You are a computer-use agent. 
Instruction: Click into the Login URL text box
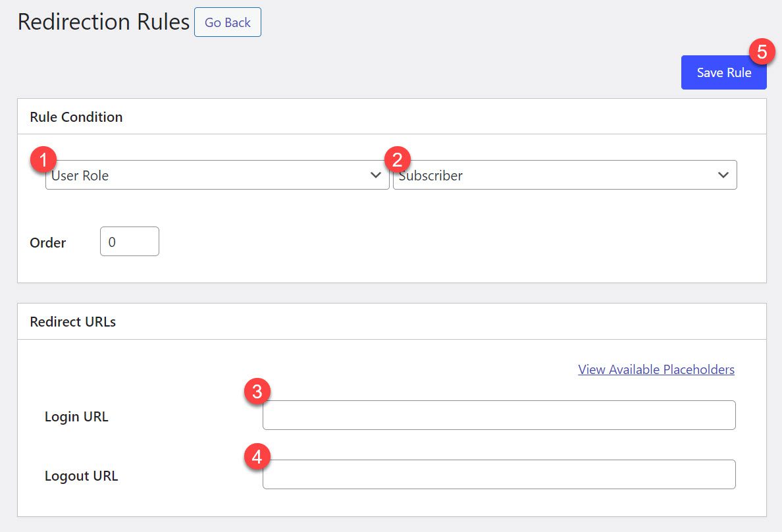tap(499, 415)
